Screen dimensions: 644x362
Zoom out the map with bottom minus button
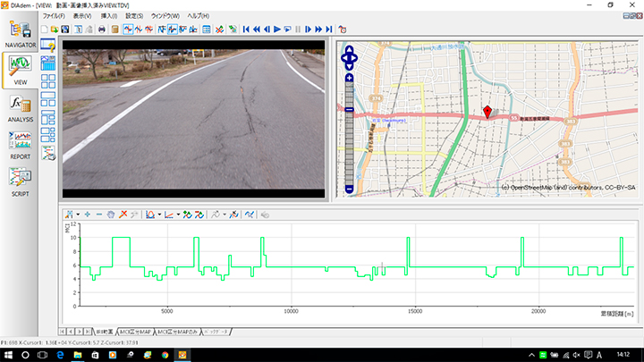coord(349,189)
